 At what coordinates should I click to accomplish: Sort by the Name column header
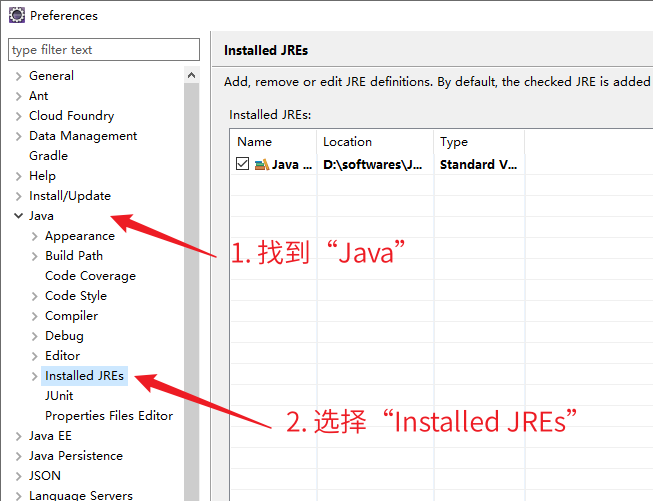[x=272, y=142]
